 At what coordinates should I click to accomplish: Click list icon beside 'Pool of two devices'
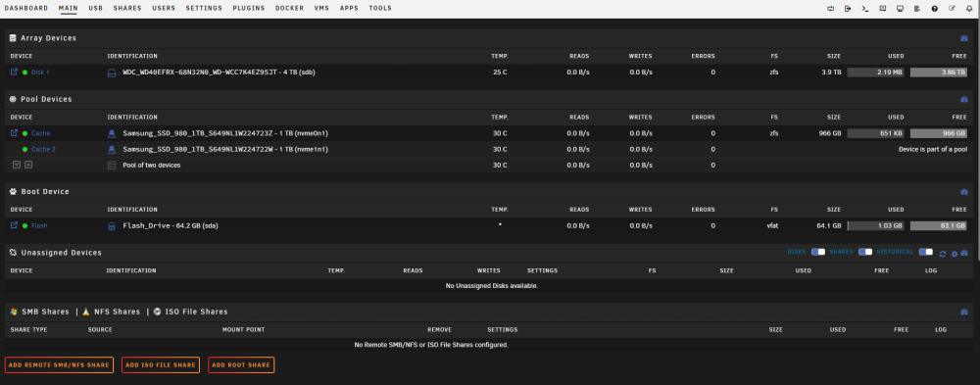(112, 166)
